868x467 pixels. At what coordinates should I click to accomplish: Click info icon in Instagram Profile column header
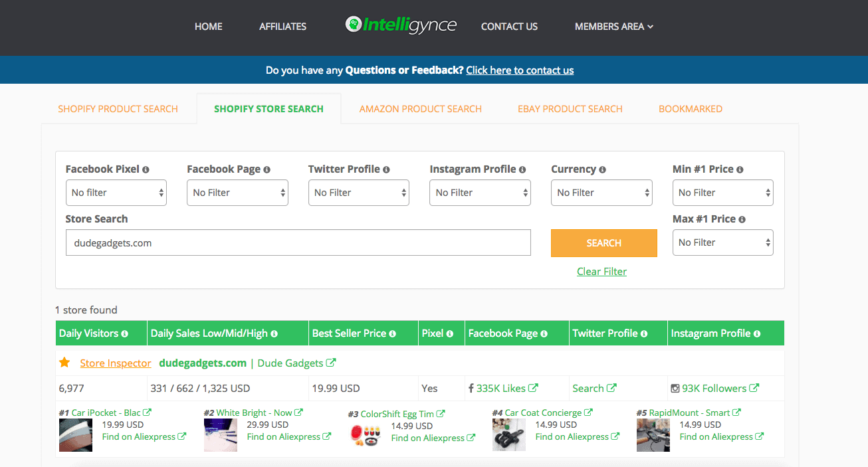(757, 333)
